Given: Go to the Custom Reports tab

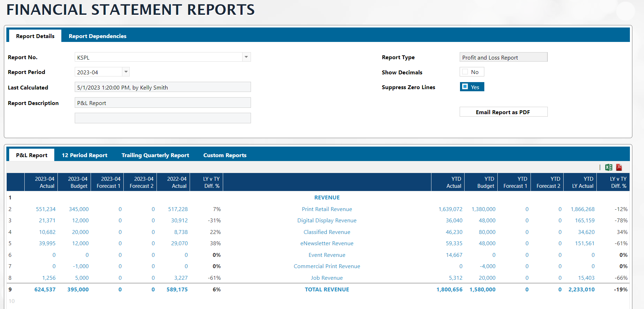Looking at the screenshot, I should click(225, 155).
